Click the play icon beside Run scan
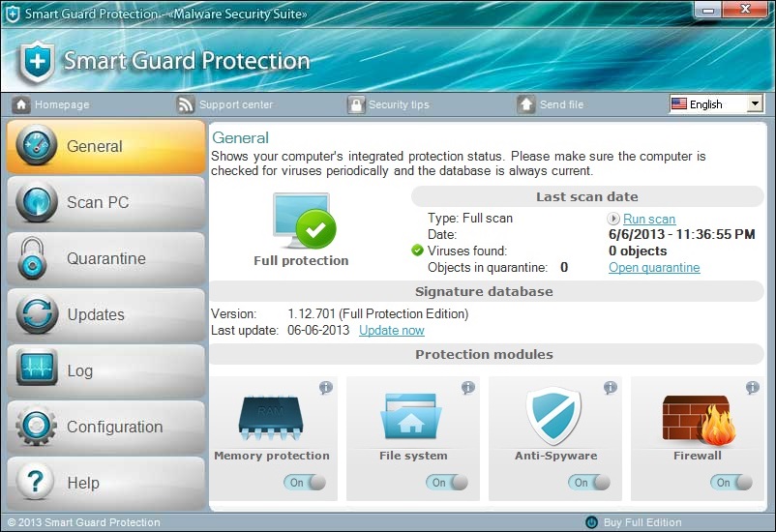 pos(613,219)
